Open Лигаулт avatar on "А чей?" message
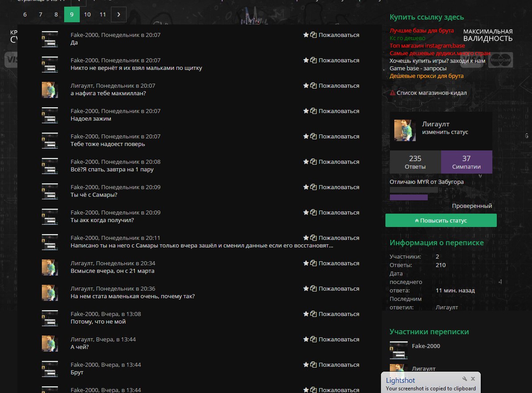Image resolution: width=532 pixels, height=393 pixels. (50, 344)
